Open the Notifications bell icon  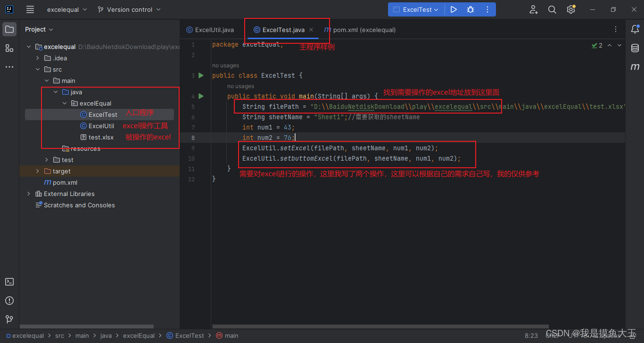point(635,29)
